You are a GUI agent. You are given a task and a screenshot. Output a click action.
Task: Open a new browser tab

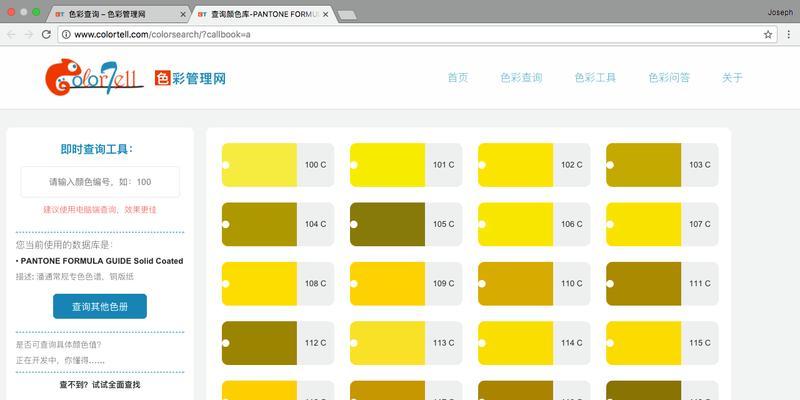(347, 16)
